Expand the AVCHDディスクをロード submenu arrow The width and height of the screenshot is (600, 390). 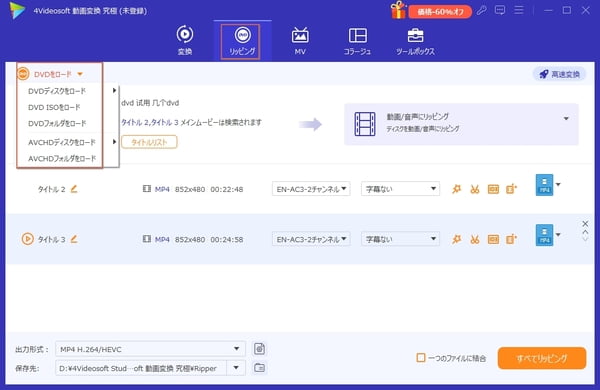114,142
